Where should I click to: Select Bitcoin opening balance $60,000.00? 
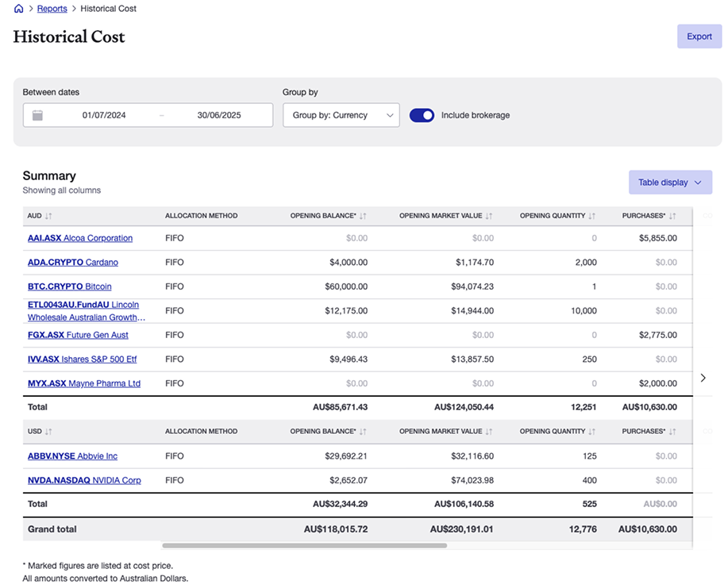346,286
